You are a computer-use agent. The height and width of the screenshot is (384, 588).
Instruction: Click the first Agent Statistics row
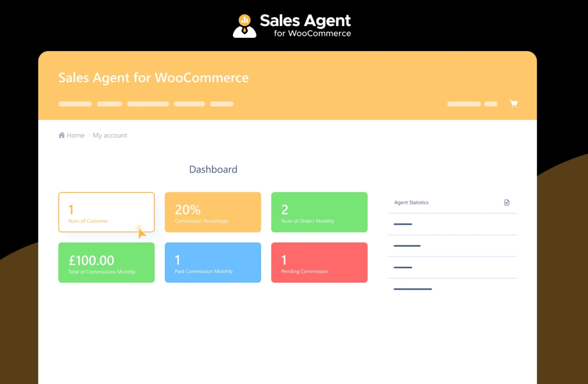tap(403, 224)
